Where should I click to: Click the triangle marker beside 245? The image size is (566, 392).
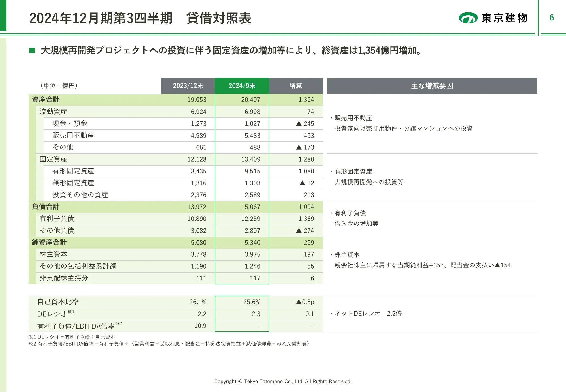click(x=299, y=123)
